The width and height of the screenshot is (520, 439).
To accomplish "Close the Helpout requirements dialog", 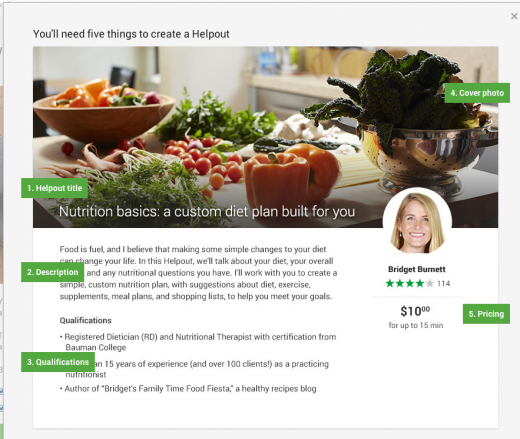I will (x=514, y=16).
